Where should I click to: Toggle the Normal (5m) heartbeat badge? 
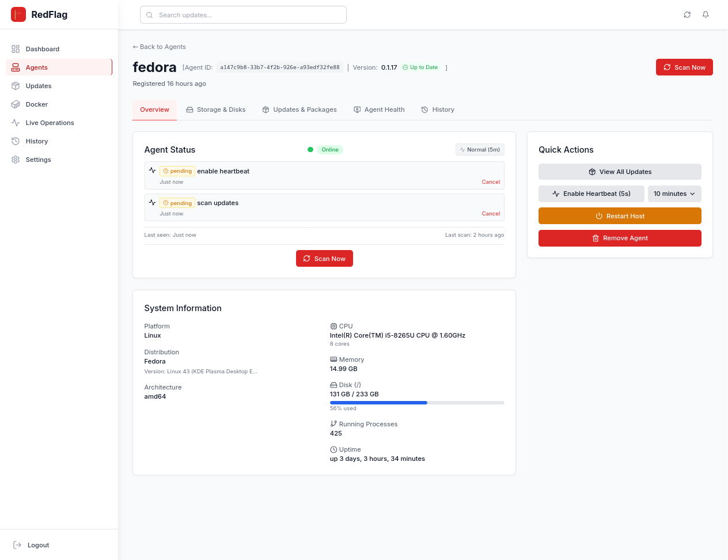pyautogui.click(x=480, y=150)
